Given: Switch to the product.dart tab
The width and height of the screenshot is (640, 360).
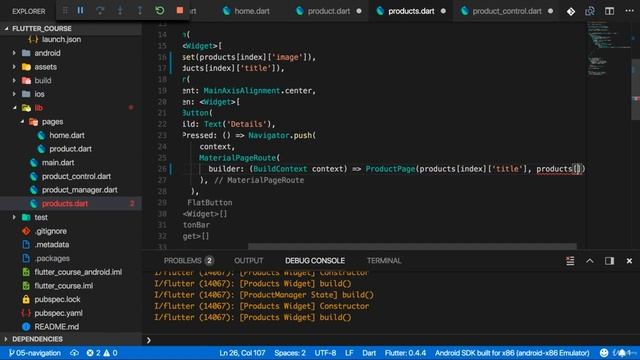Looking at the screenshot, I should pos(329,11).
